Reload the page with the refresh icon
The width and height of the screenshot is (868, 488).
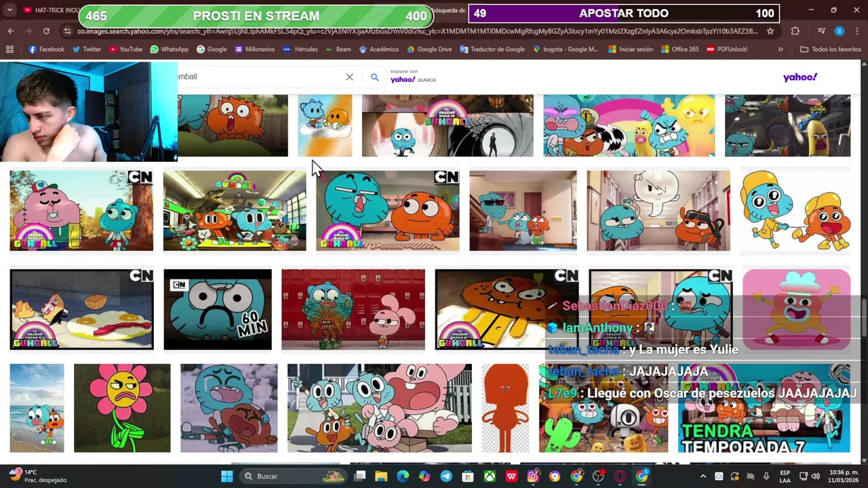(46, 31)
